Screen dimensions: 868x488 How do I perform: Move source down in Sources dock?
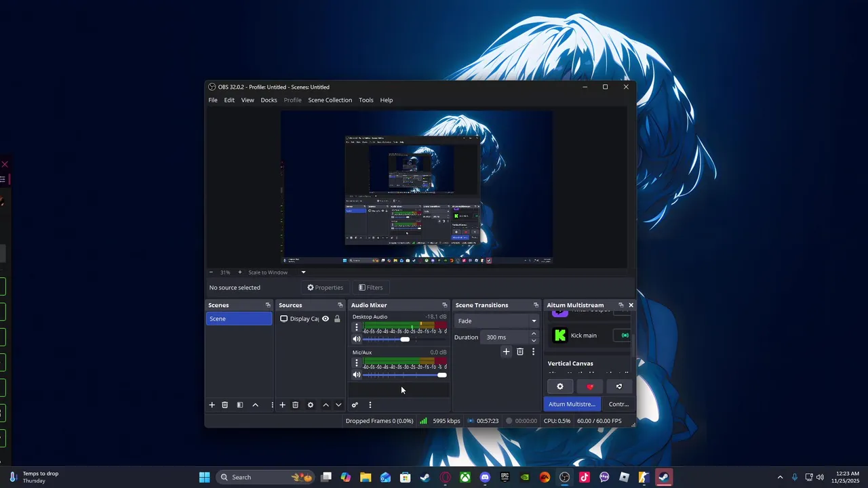point(338,405)
